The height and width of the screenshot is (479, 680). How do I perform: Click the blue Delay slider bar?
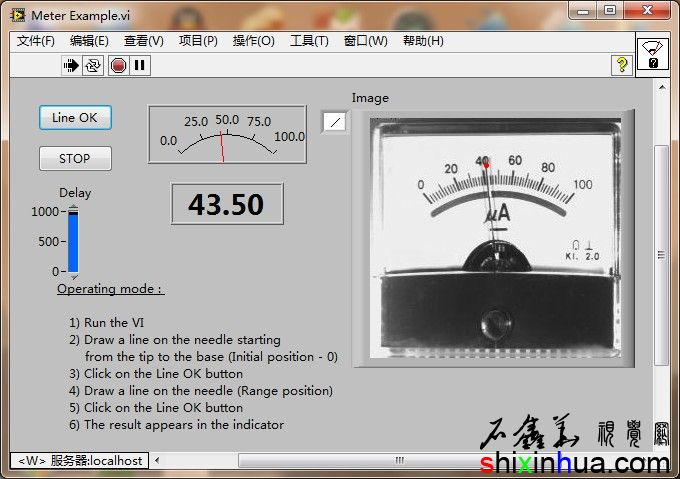pyautogui.click(x=73, y=242)
